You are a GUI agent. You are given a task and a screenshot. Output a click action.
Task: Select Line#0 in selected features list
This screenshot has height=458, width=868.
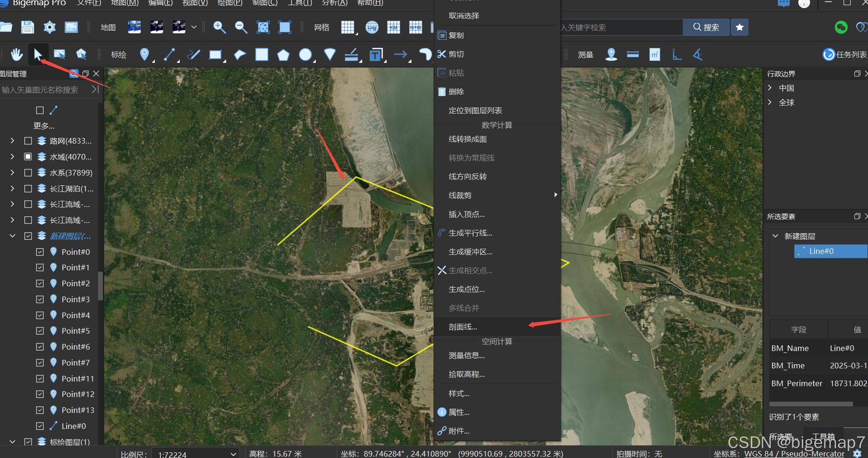point(830,251)
